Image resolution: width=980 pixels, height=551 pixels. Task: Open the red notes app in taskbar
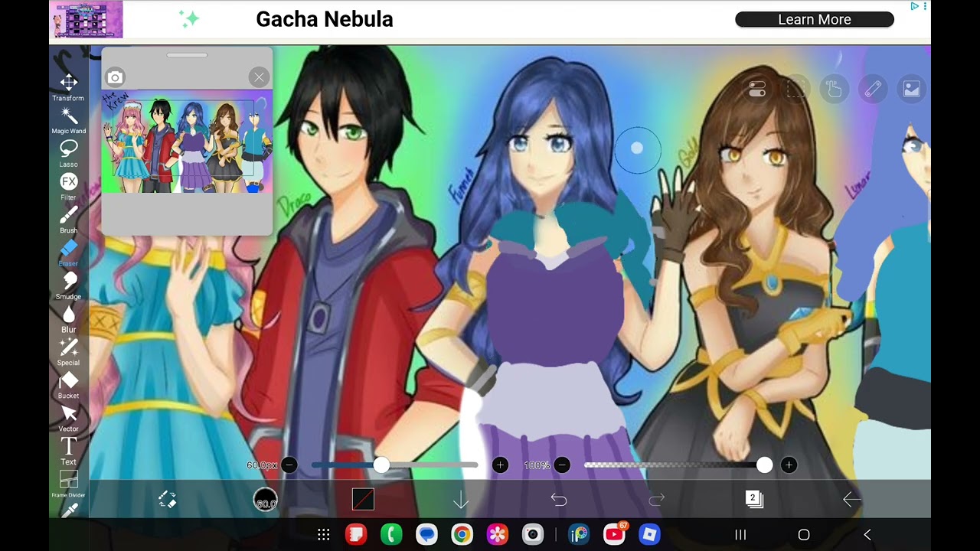pyautogui.click(x=355, y=534)
